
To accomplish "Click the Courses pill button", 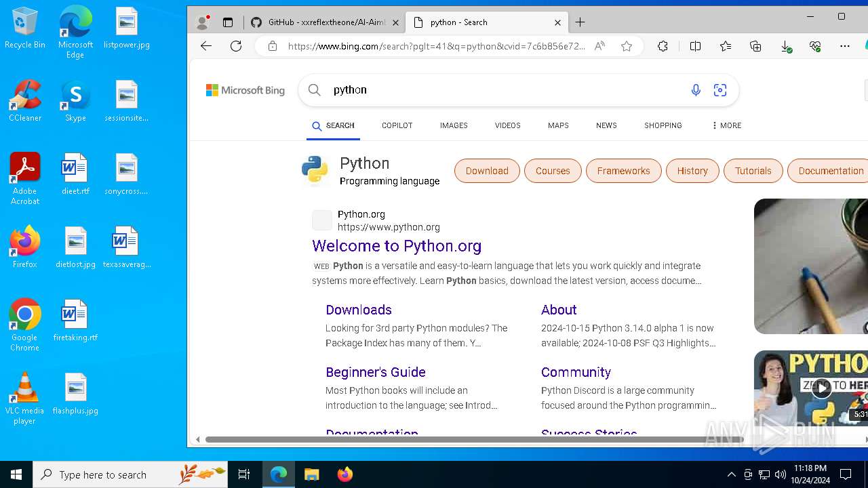I will [x=553, y=171].
